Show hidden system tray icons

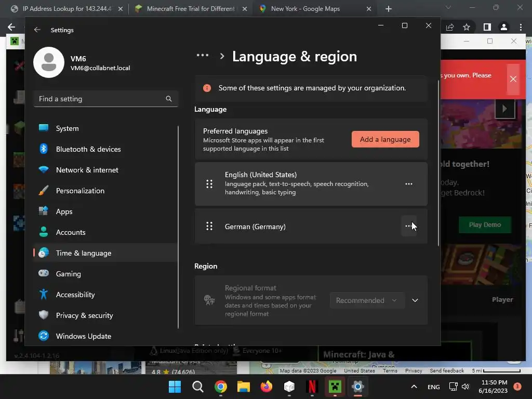click(414, 387)
